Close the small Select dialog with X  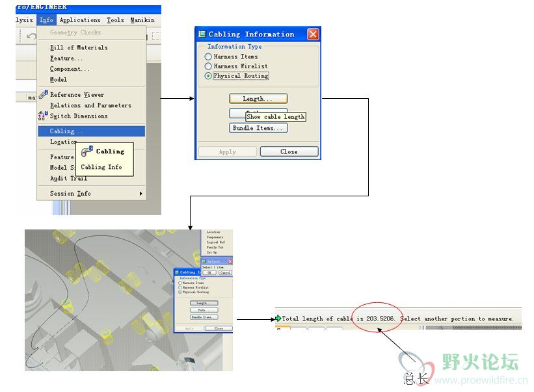230,261
